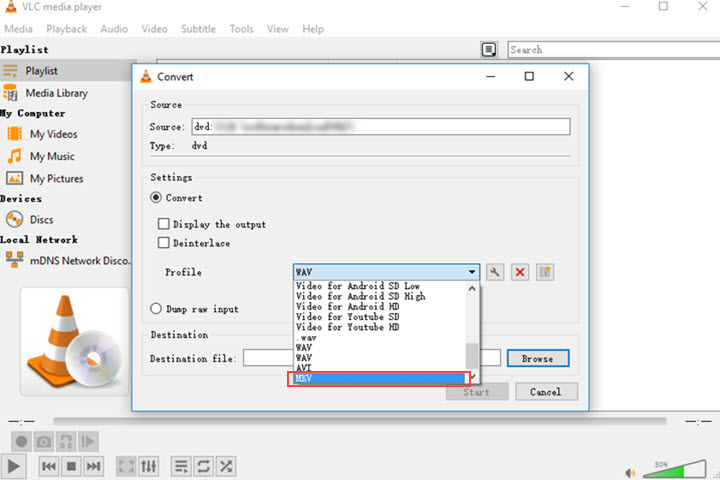Screen dimensions: 720x480
Task: Enable Display the output checkbox
Action: [163, 224]
